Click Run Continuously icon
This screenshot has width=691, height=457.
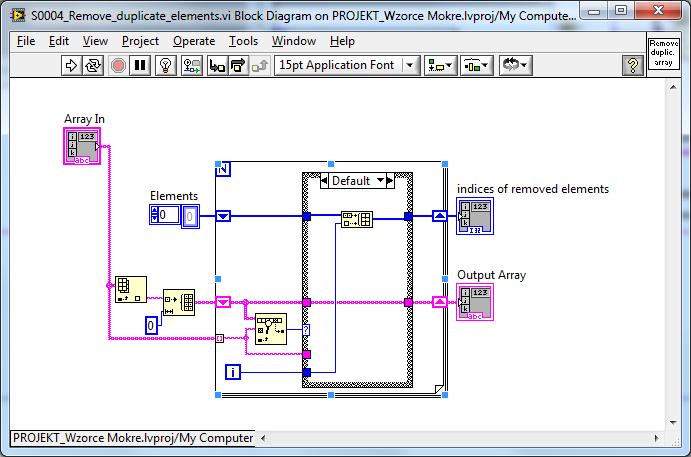tap(93, 66)
